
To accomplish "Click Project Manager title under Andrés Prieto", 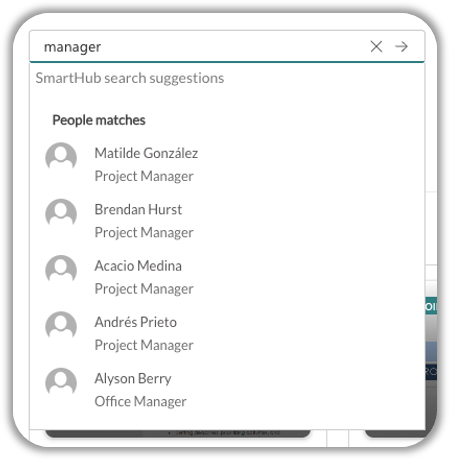I will point(144,345).
